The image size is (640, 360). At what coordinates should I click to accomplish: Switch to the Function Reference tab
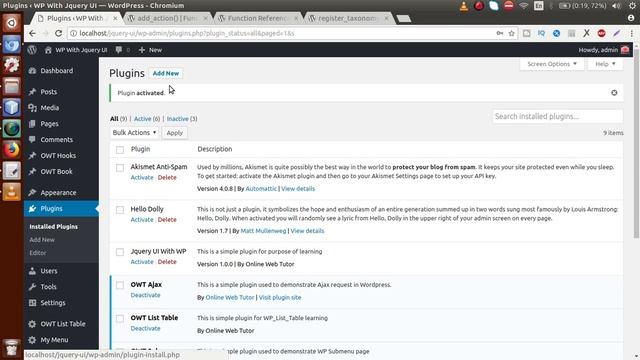[258, 18]
